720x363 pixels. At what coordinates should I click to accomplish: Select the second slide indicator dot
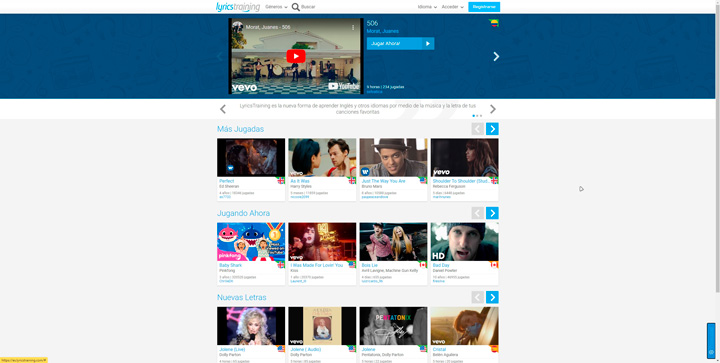pos(477,116)
